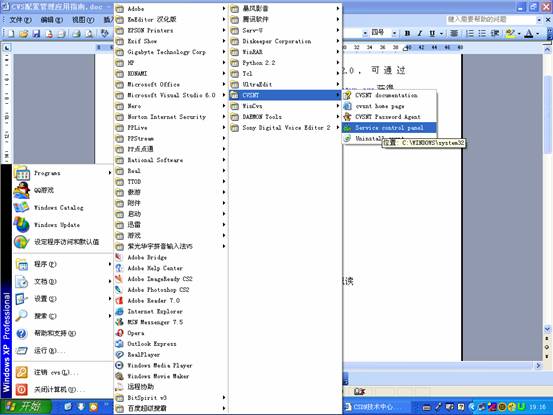The height and width of the screenshot is (415, 553).
Task: Click the RealPlayer icon
Action: (x=120, y=354)
